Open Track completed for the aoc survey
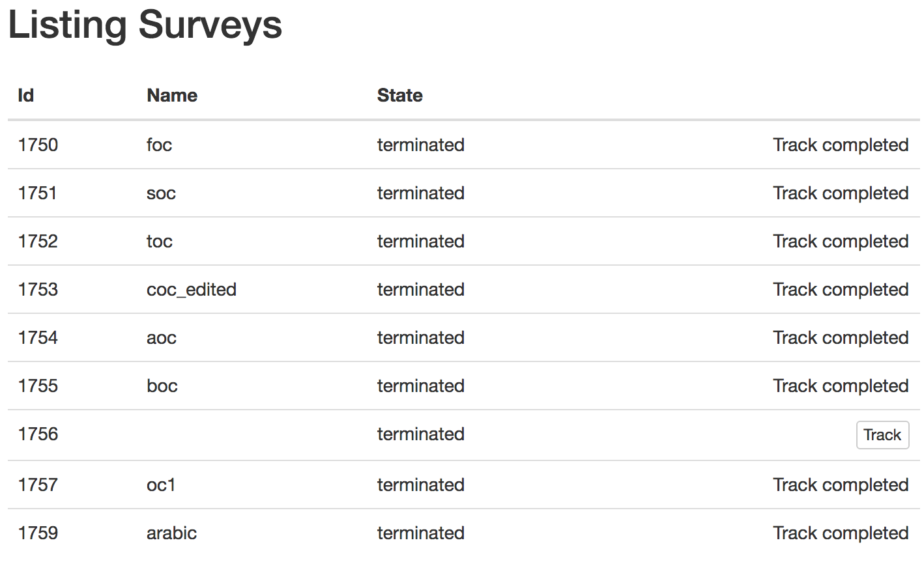 (x=840, y=337)
